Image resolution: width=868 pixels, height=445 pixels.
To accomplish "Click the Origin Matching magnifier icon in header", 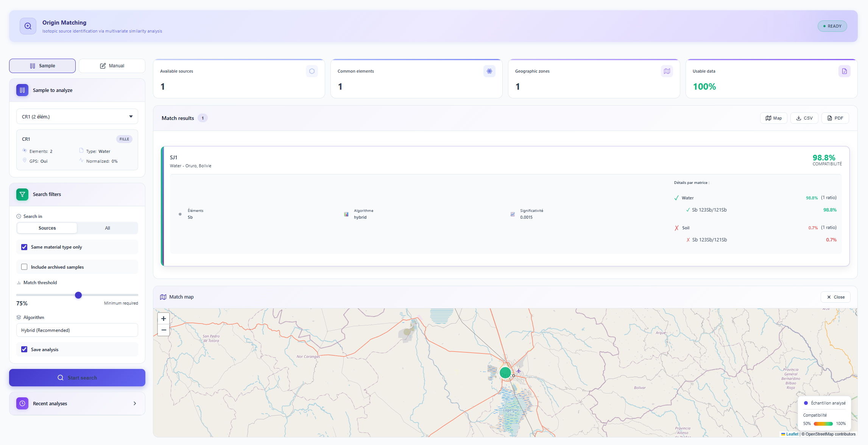I will (x=28, y=26).
